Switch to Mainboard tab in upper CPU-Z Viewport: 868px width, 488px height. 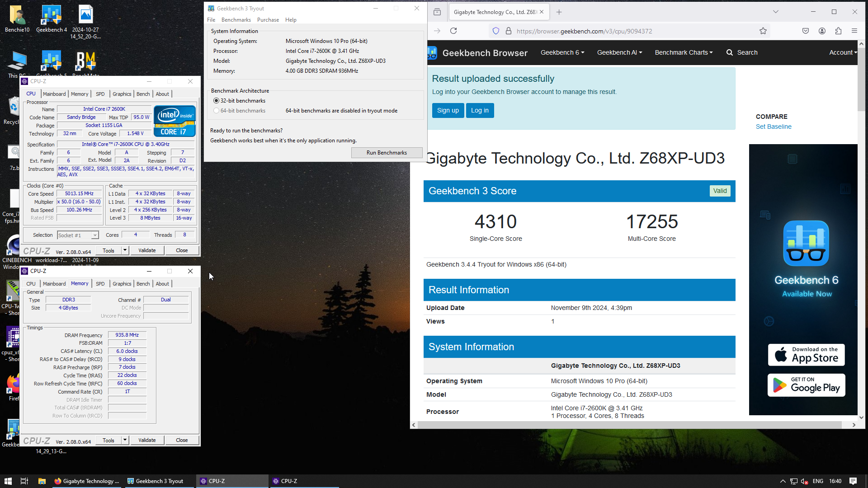54,94
